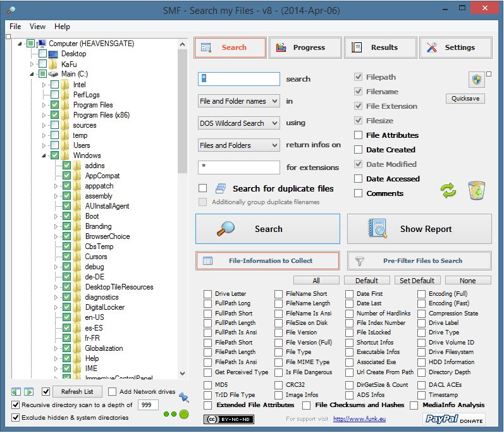Open the DOS Wildcard Search dropdown

(238, 123)
